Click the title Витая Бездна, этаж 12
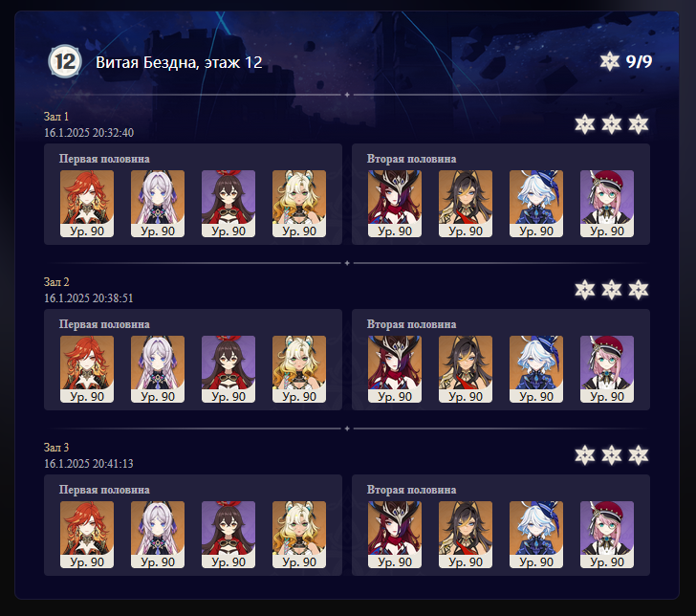This screenshot has height=616, width=696. pyautogui.click(x=179, y=62)
